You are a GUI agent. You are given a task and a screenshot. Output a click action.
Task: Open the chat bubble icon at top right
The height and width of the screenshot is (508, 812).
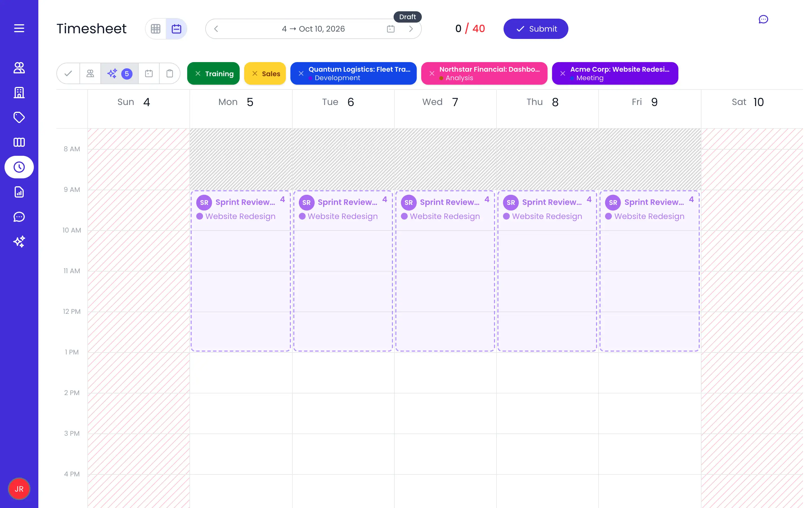pos(763,19)
